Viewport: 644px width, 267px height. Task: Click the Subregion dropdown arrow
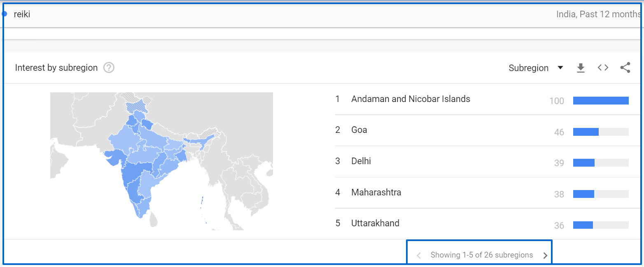point(560,68)
